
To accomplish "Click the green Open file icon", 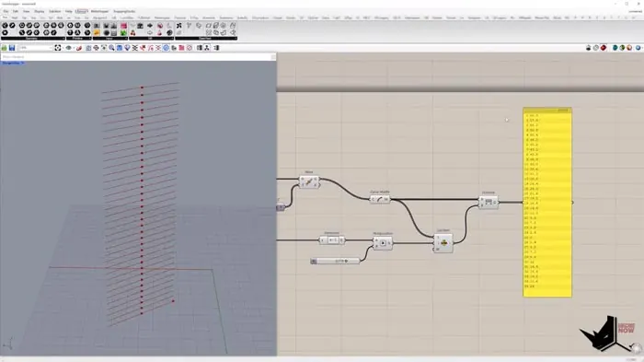I will click(4, 48).
